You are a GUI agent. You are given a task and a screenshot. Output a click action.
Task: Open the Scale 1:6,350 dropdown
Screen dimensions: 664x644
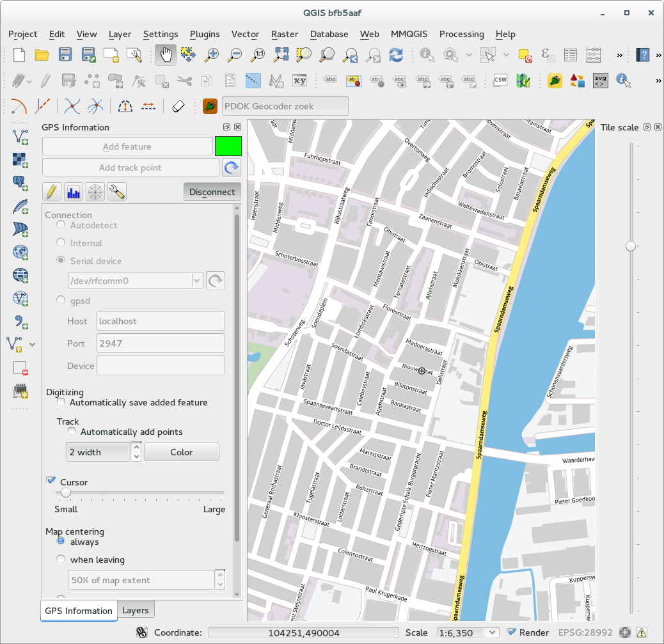pos(492,632)
